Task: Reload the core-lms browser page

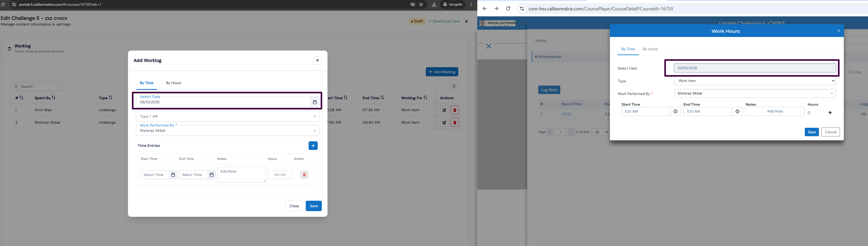Action: point(508,9)
